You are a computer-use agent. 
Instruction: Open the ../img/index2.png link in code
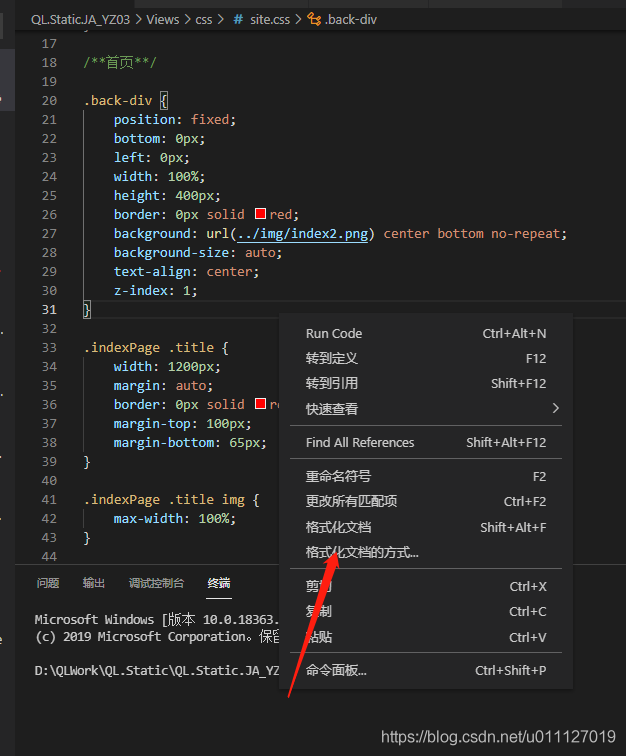coord(304,234)
